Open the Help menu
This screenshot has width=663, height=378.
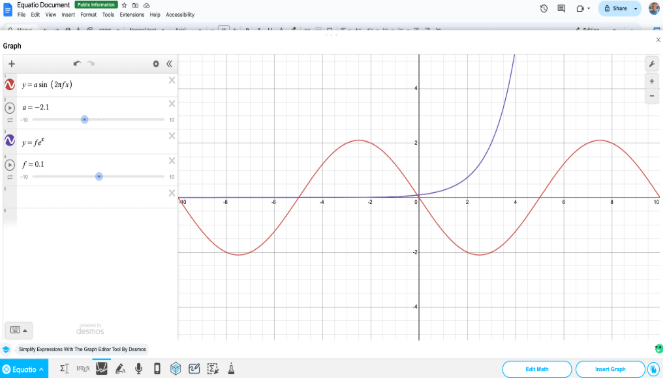coord(155,15)
